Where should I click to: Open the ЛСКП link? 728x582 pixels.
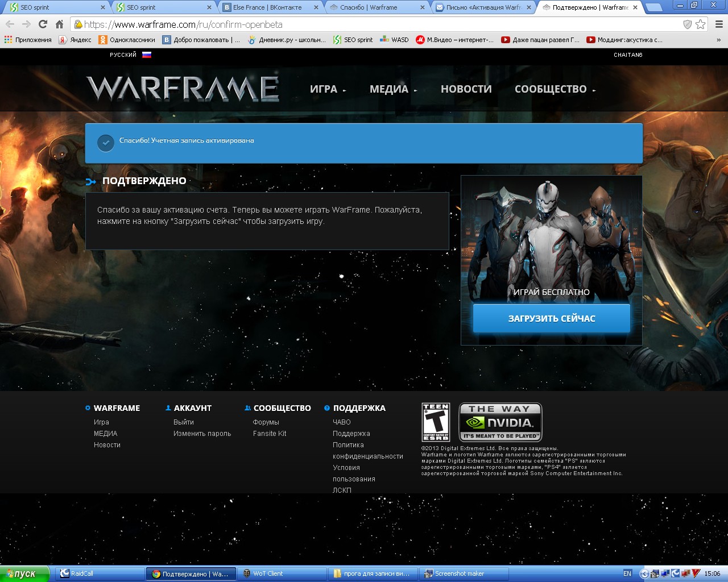point(342,490)
